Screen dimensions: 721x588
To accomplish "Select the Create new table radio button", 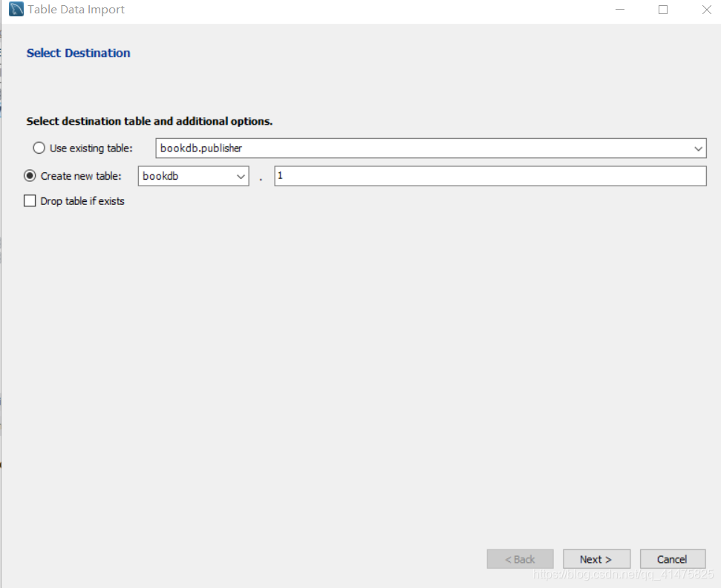I will [x=30, y=176].
